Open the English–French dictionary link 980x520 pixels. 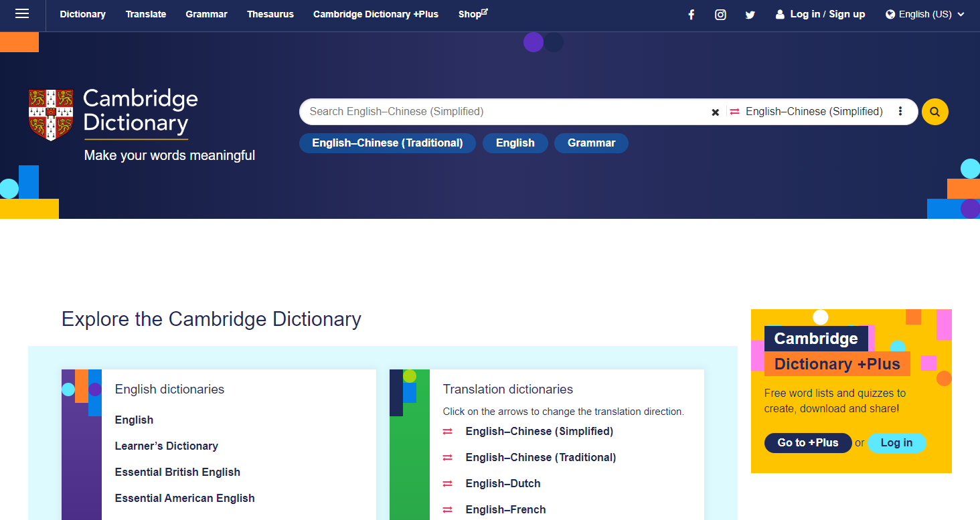tap(505, 510)
